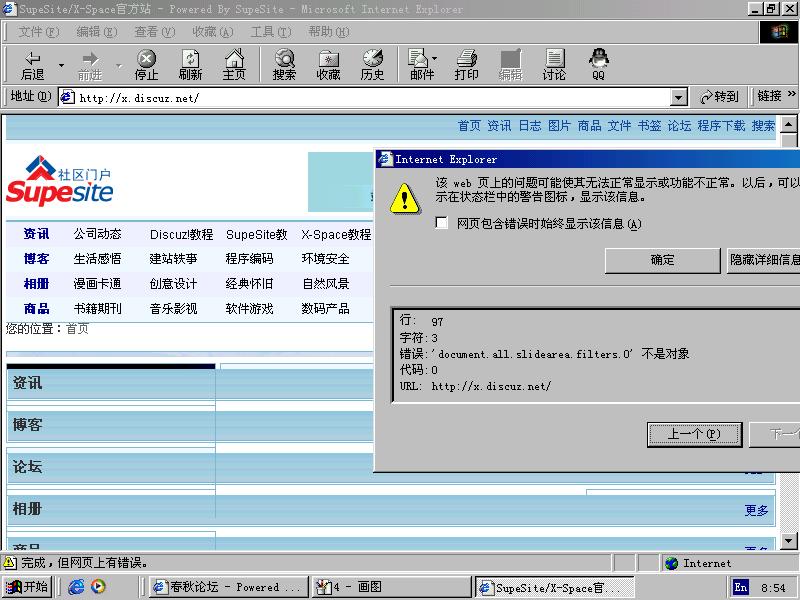Click the Go (转到) button

click(719, 96)
